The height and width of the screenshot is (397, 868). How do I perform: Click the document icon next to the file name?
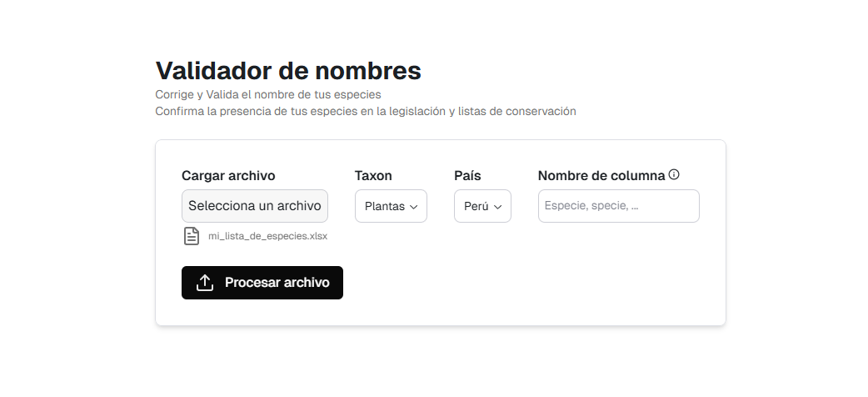click(192, 236)
